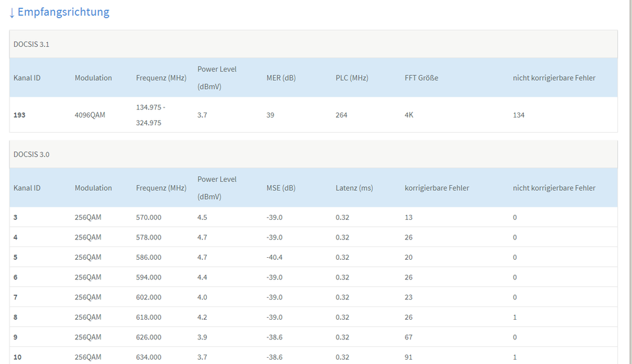Click FFT Größe column header
This screenshot has height=364, width=632.
click(x=421, y=78)
